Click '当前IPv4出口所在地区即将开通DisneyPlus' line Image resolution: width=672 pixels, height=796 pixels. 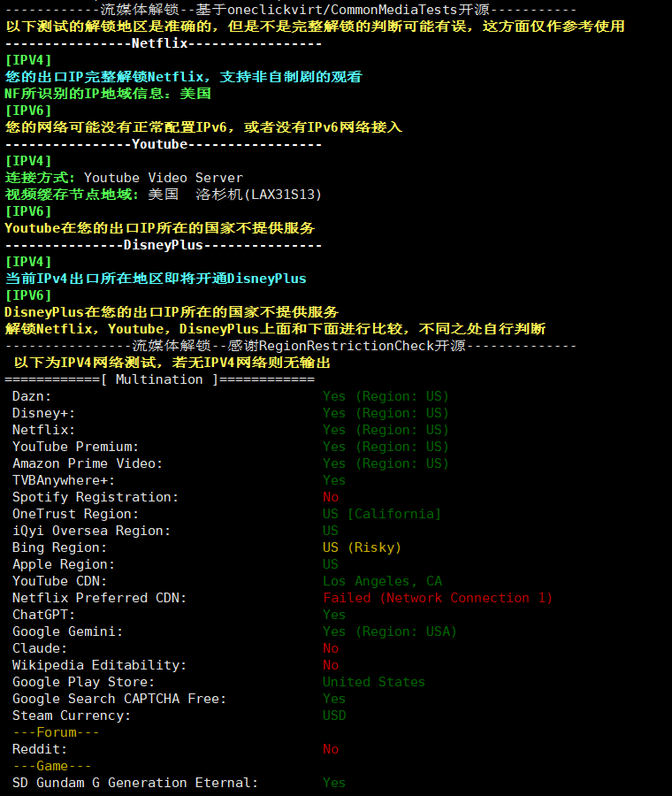[156, 279]
